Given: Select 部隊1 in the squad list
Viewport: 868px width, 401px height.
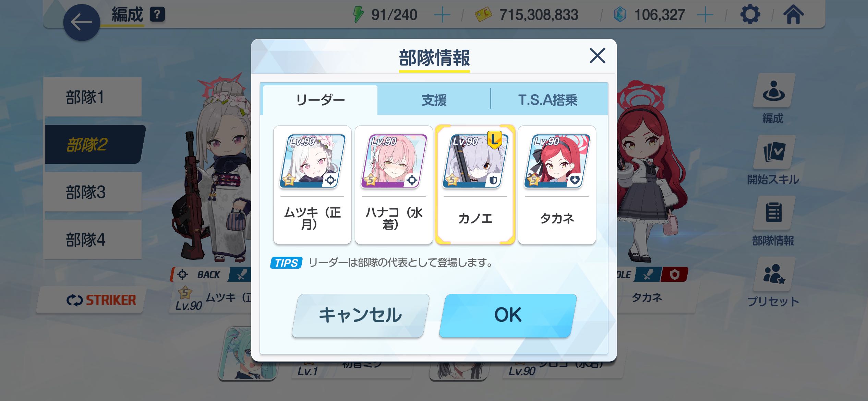Looking at the screenshot, I should (93, 97).
